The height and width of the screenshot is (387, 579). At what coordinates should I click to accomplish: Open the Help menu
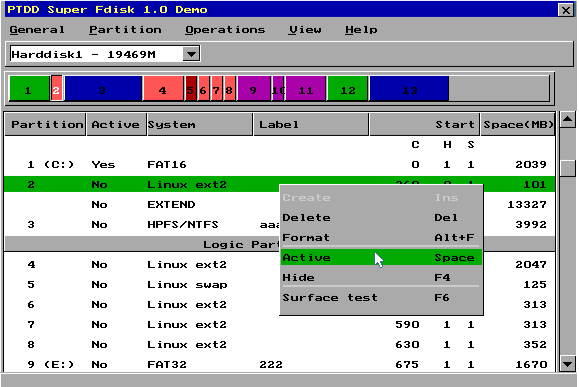[361, 30]
